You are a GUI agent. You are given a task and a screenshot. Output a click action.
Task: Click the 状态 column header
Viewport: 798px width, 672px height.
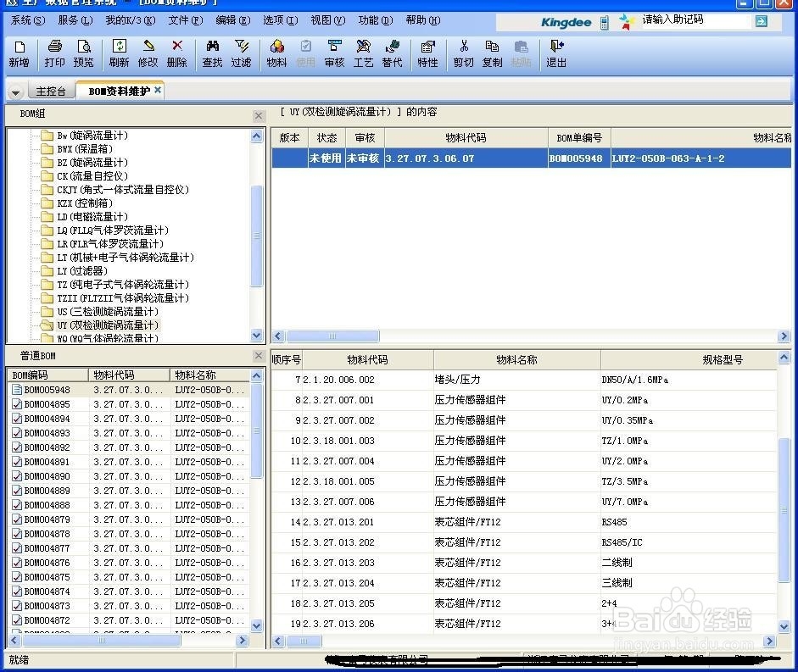(x=326, y=138)
